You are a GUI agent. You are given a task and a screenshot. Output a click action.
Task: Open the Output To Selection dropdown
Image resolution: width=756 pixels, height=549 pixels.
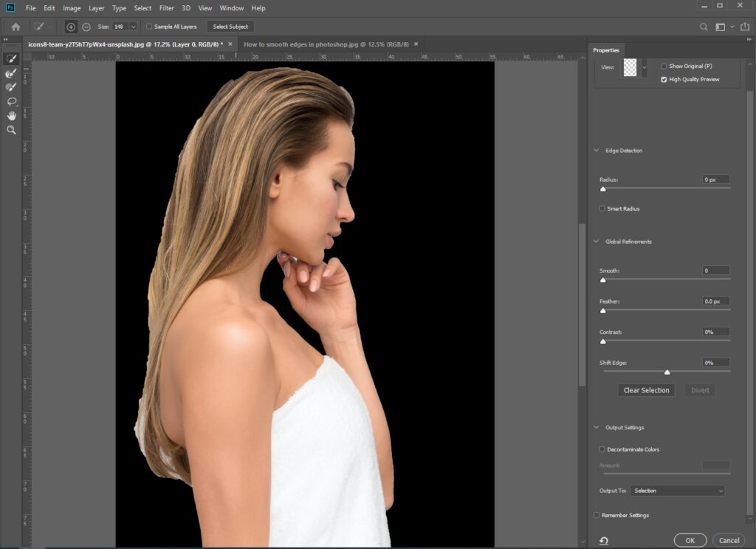[x=678, y=491]
